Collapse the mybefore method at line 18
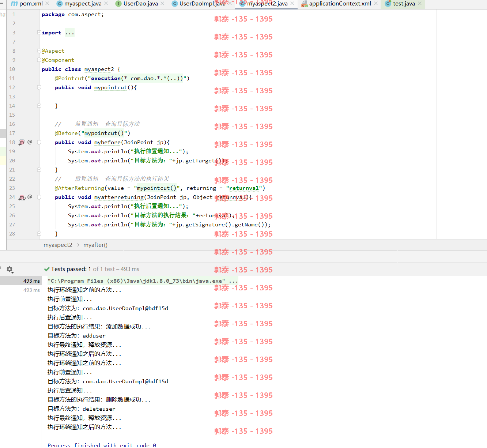Viewport: 487px width, 448px height. (39, 142)
